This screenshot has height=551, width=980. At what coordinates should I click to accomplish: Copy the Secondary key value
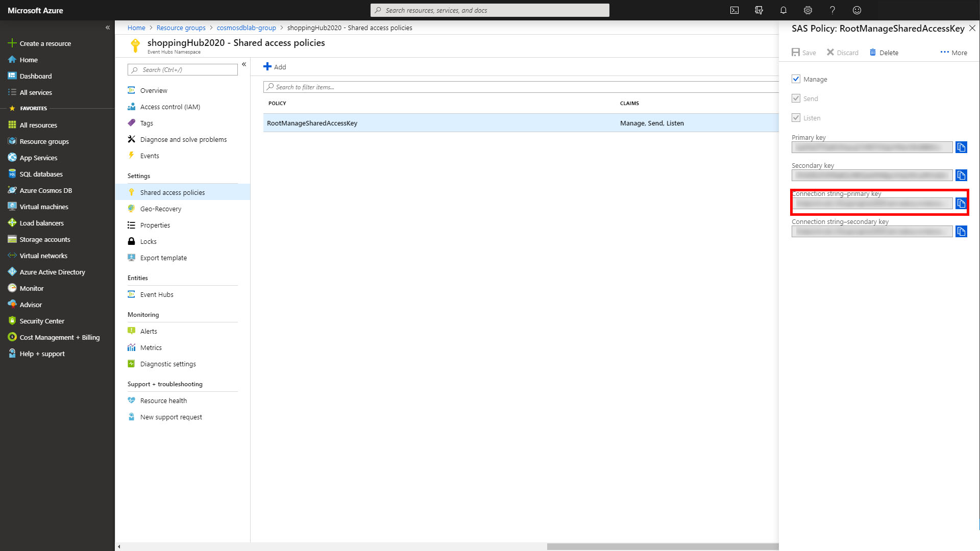961,176
